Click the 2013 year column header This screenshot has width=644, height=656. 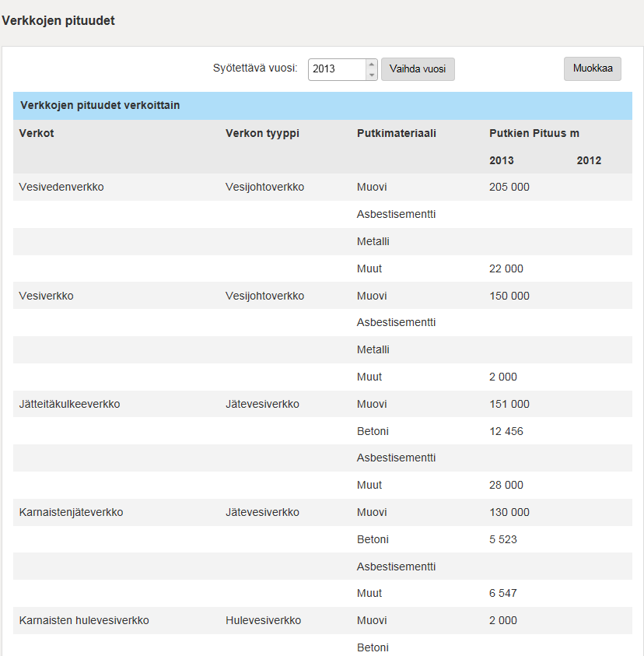click(502, 160)
